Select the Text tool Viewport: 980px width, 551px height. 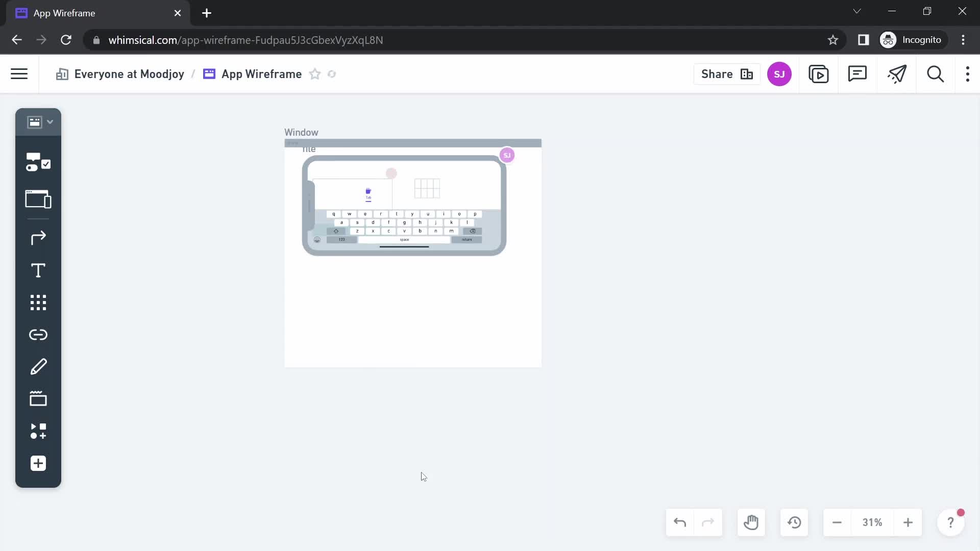38,270
